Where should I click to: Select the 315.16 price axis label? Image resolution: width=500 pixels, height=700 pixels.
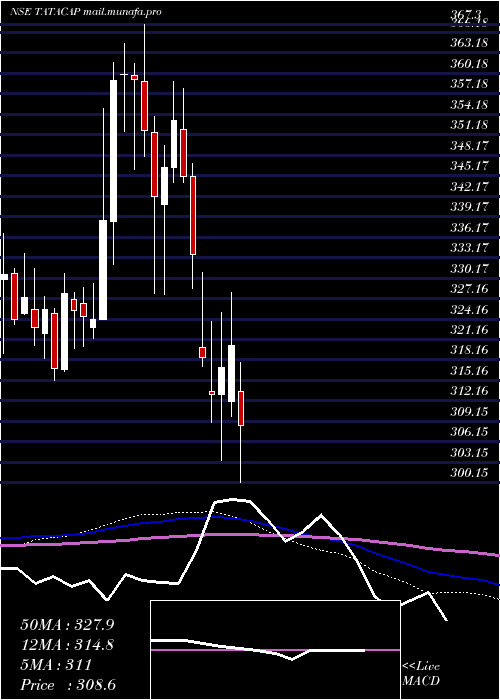(x=469, y=371)
